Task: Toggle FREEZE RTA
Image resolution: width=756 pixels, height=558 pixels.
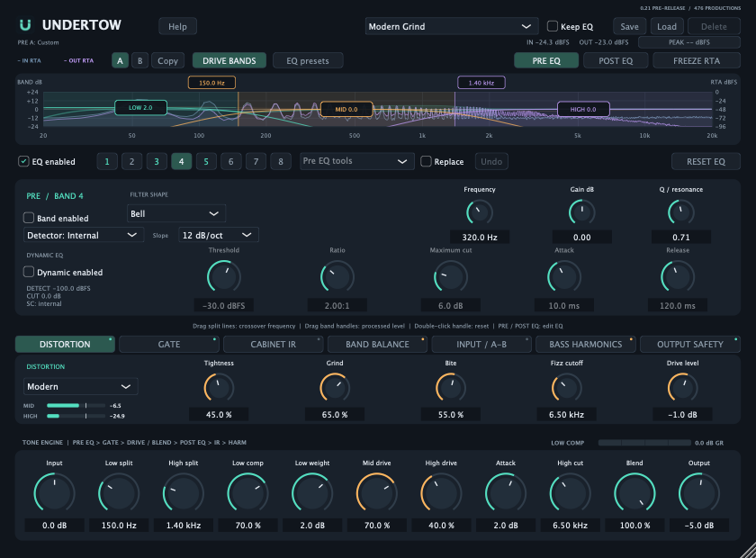Action: (x=697, y=61)
